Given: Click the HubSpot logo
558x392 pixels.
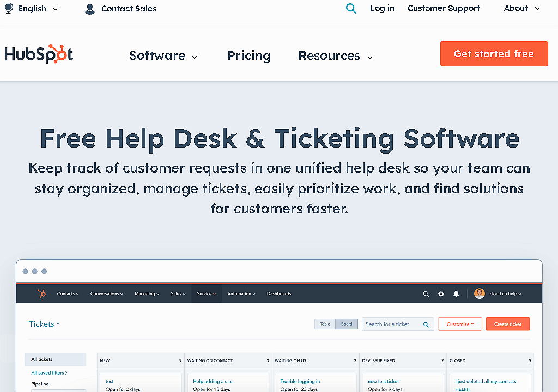Looking at the screenshot, I should point(39,54).
